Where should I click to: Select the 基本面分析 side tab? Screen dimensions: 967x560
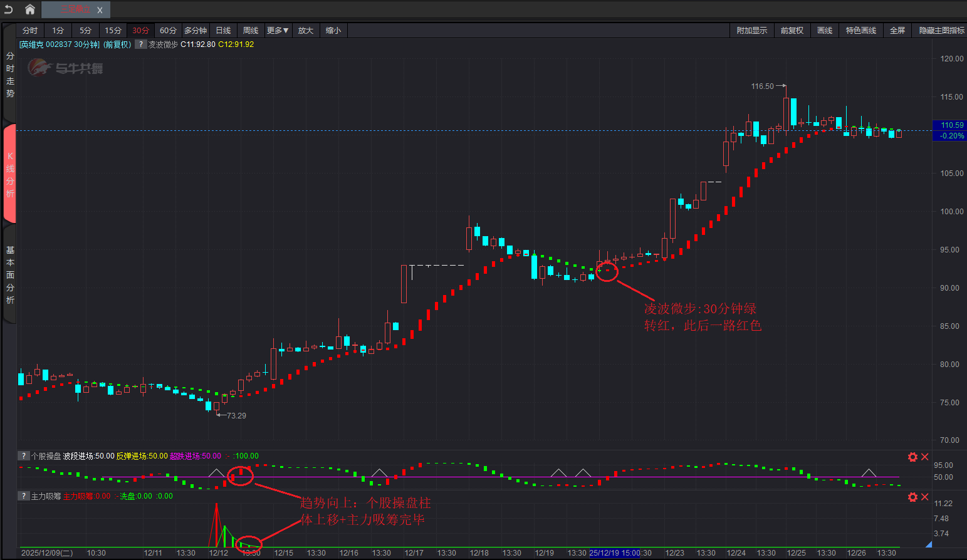coord(10,275)
